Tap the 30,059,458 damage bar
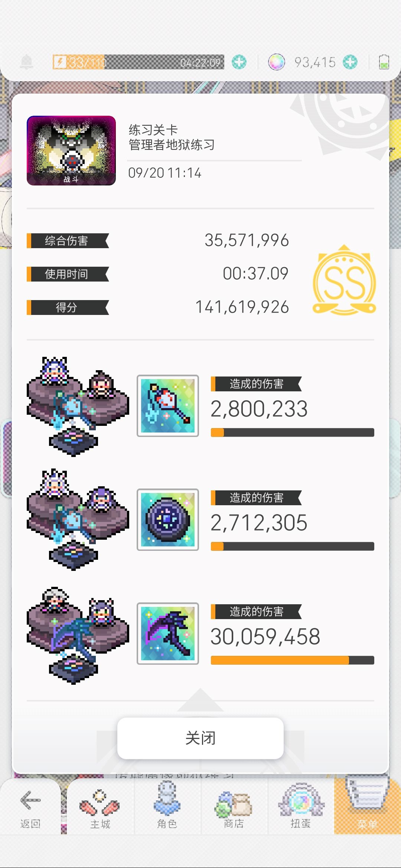Viewport: 401px width, 868px height. coord(293,660)
